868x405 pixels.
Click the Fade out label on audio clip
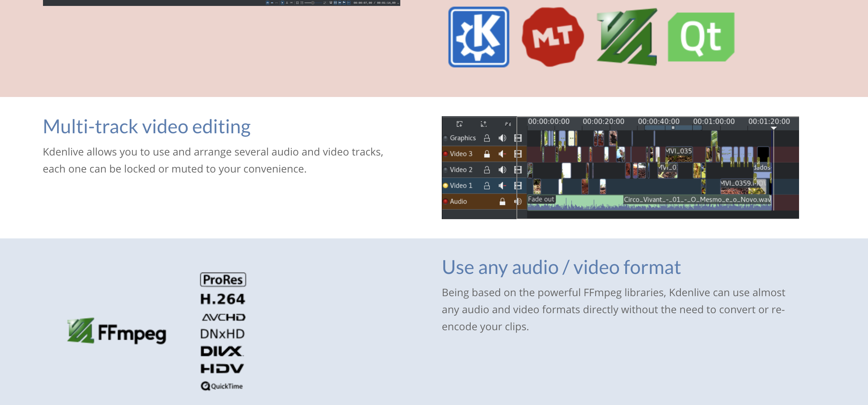[541, 199]
